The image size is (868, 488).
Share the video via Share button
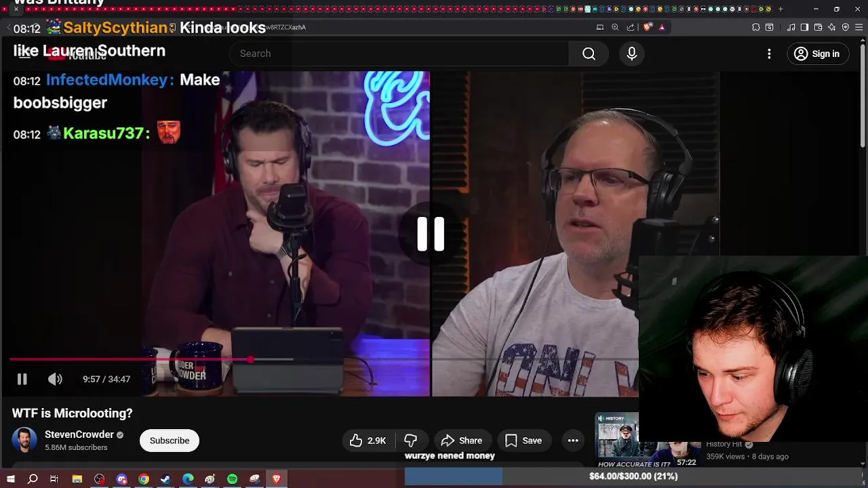[x=462, y=441]
